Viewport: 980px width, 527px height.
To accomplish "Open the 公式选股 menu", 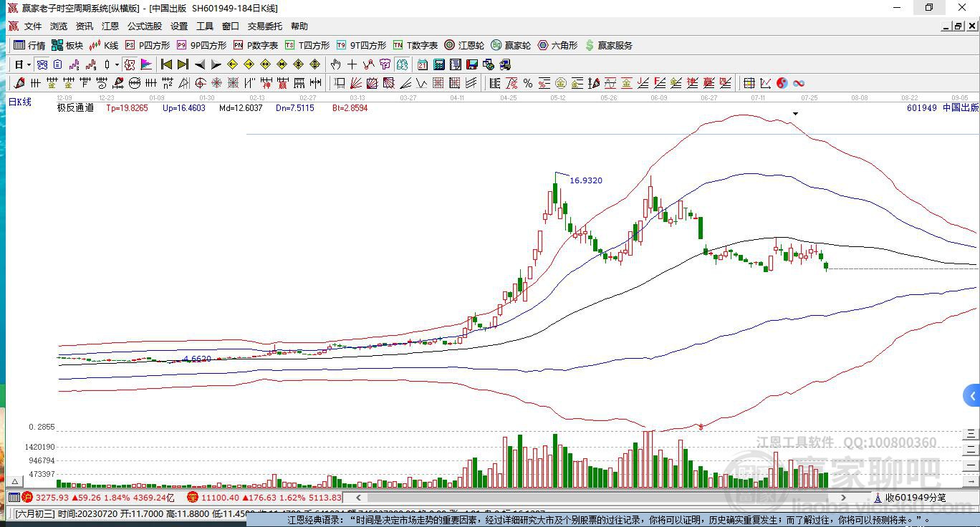I will [145, 26].
